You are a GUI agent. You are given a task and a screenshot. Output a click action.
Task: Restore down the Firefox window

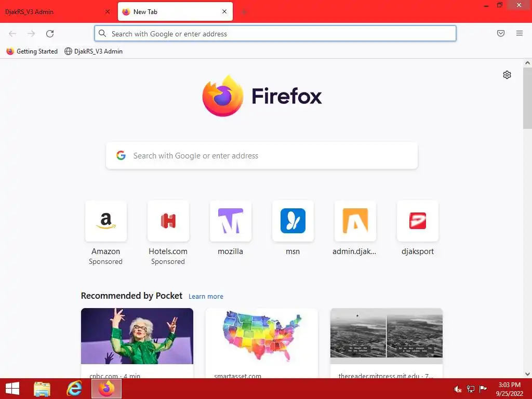499,5
